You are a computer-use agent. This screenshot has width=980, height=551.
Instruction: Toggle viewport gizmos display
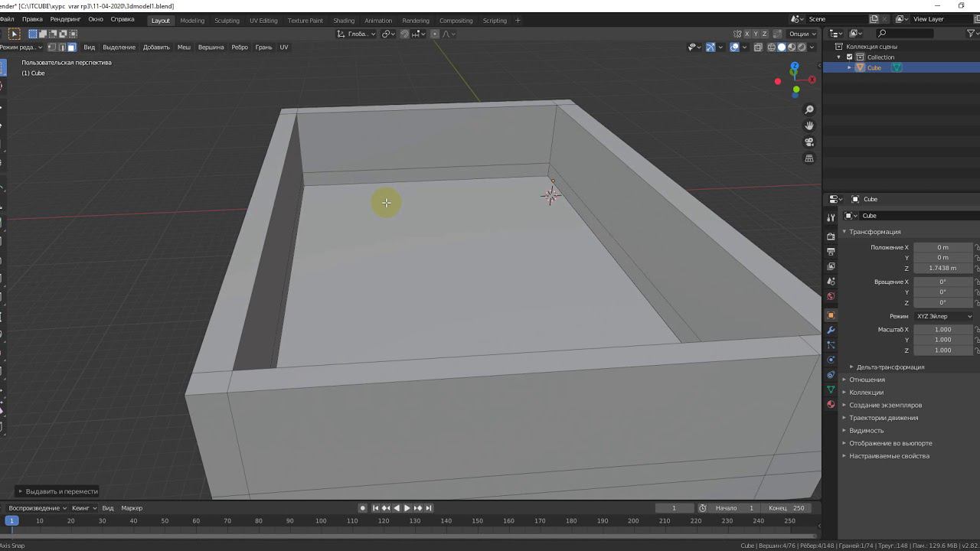pyautogui.click(x=710, y=47)
